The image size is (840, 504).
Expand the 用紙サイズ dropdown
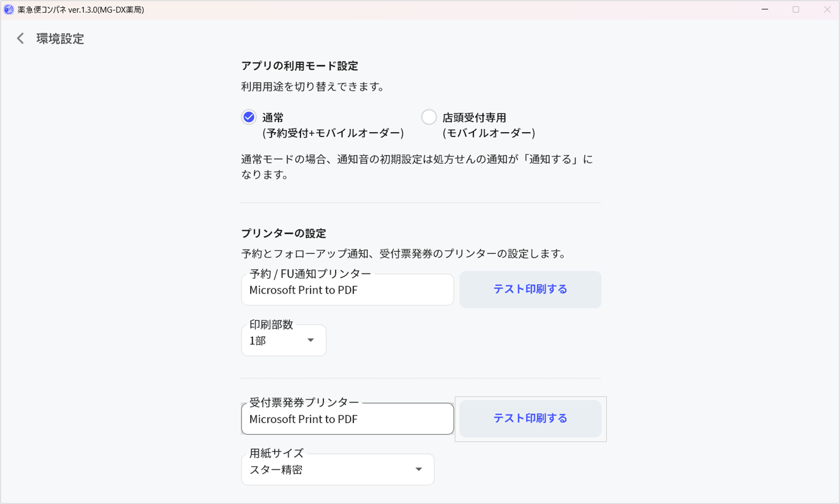click(337, 470)
